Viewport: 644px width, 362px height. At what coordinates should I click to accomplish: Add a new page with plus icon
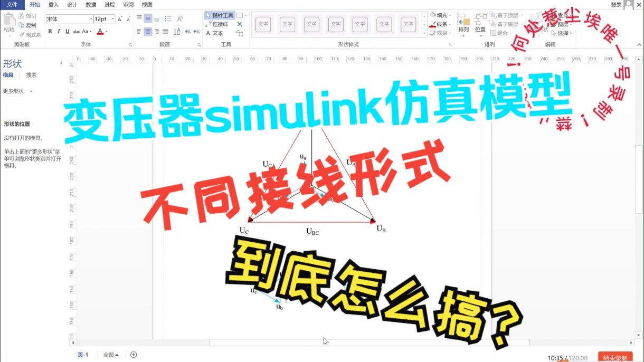pos(134,355)
